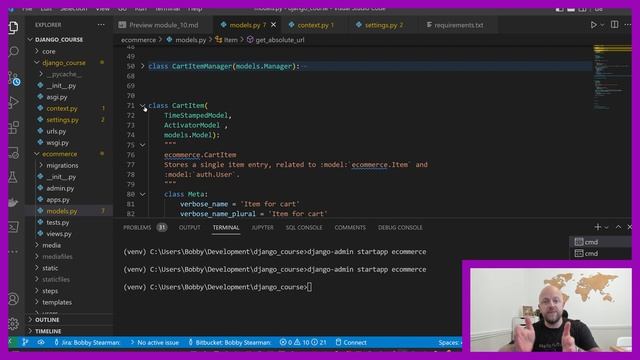Switch to settings.py tab
640x360 pixels.
[379, 25]
